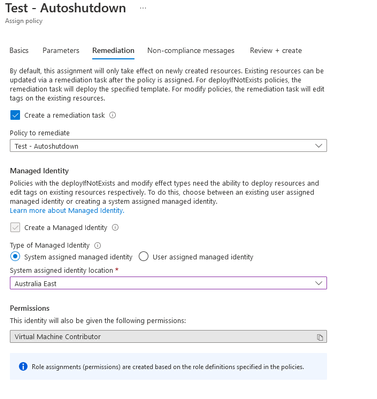The image size is (377, 399).
Task: Copy the Virtual Machine Contributor permission
Action: 320,337
